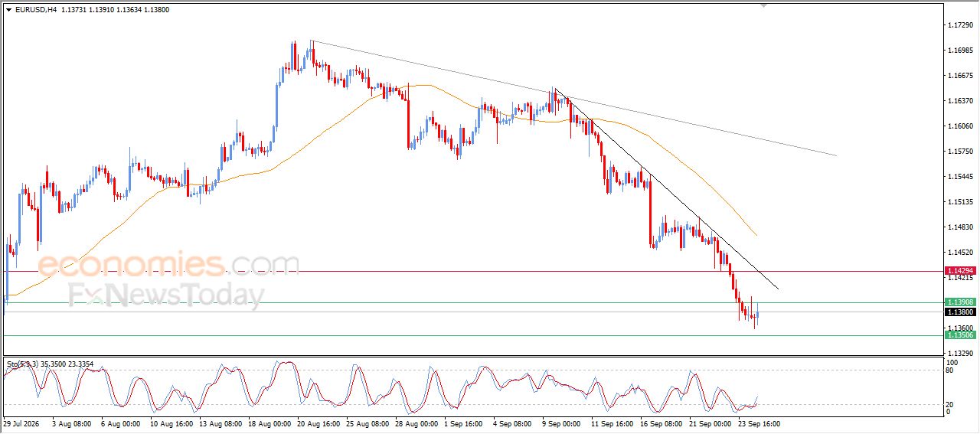Click the 1.14520 price axis label

(959, 253)
